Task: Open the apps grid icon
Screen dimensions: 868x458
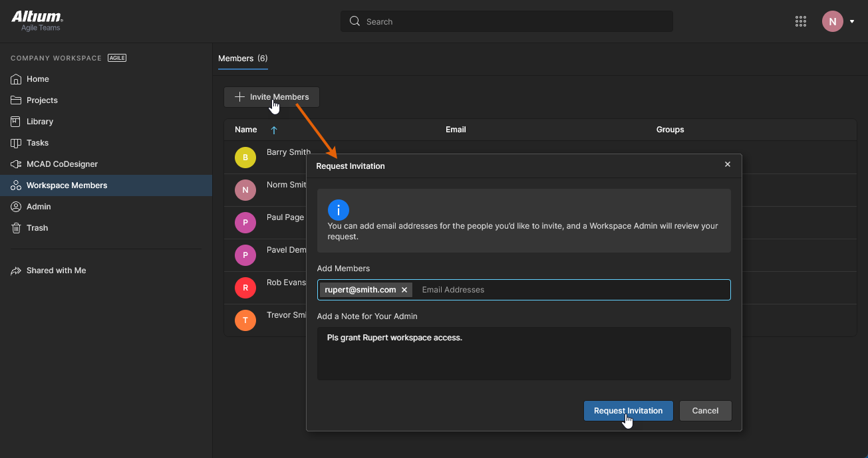Action: tap(801, 21)
